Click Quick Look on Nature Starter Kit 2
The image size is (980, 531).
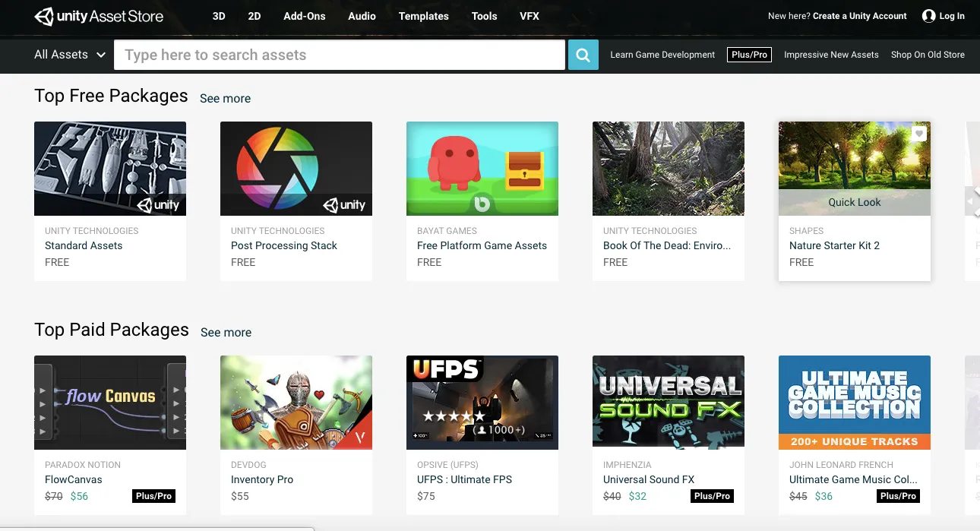pos(855,202)
